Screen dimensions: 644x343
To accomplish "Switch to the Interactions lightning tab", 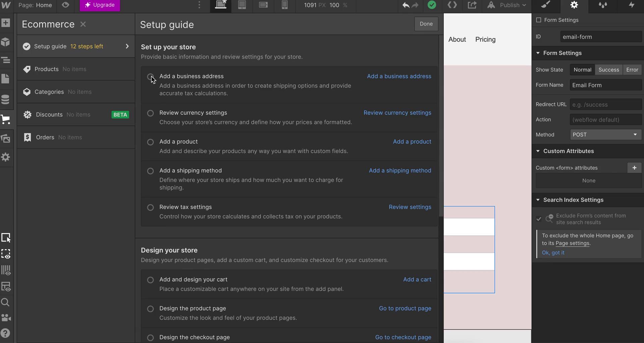I will (x=631, y=5).
